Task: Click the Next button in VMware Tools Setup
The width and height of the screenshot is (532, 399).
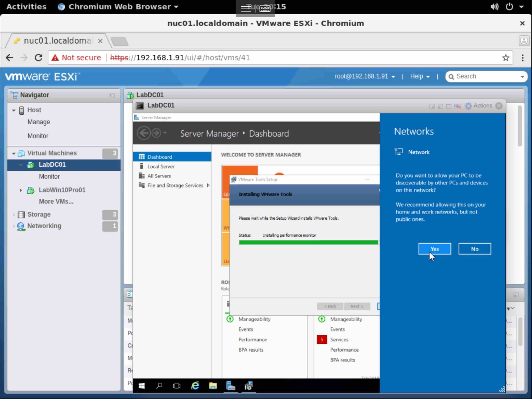Action: 357,306
